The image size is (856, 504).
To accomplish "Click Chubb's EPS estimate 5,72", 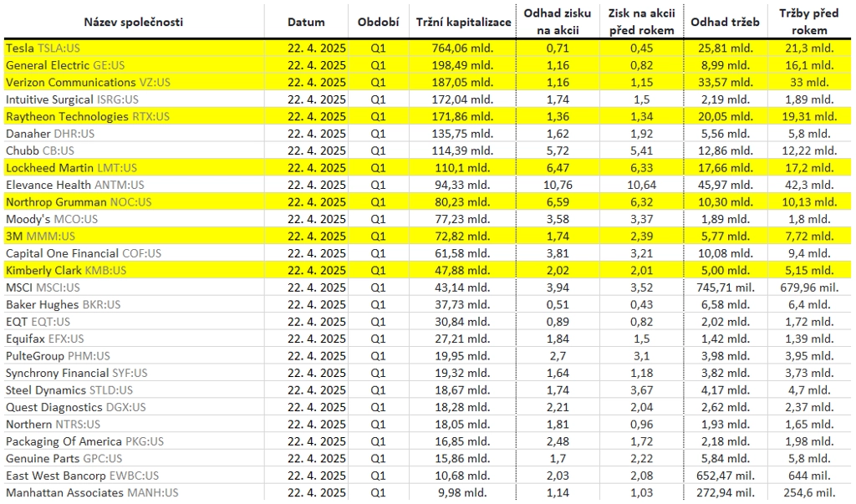I will 558,150.
